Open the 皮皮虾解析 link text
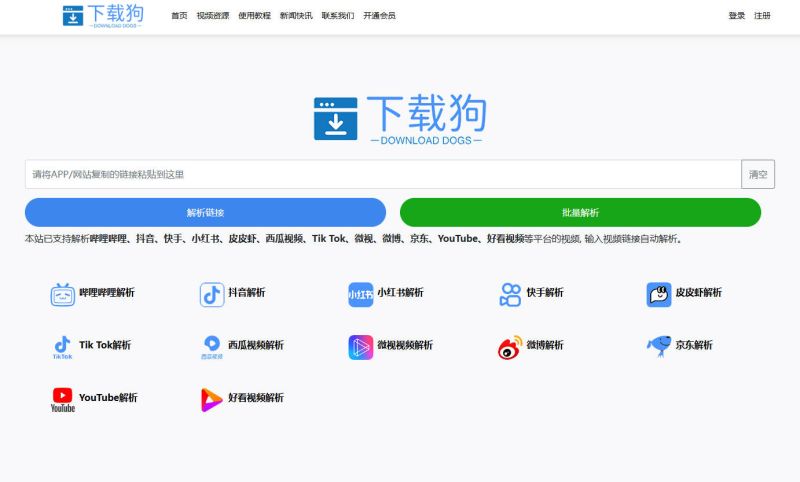 coord(698,292)
